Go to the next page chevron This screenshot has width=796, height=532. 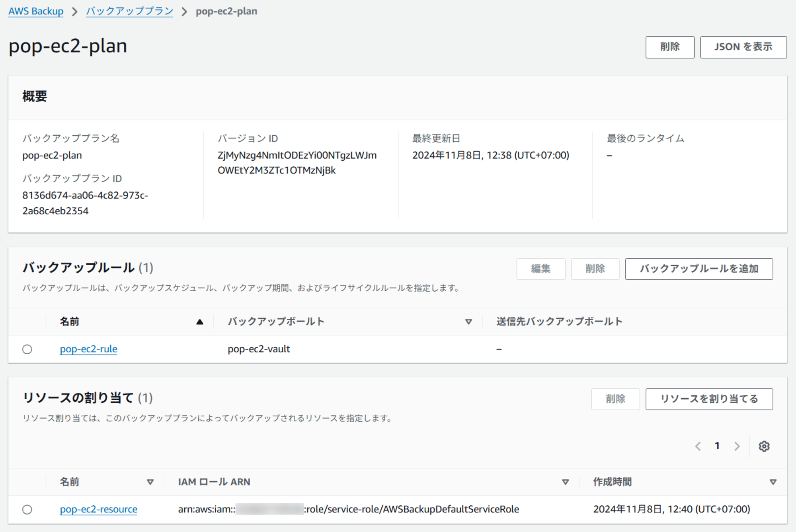tap(737, 446)
